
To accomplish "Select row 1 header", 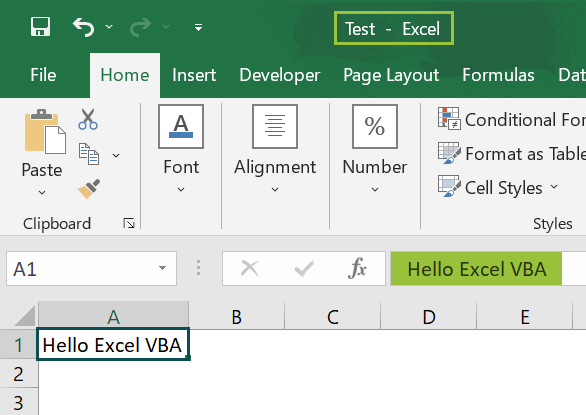I will (18, 344).
